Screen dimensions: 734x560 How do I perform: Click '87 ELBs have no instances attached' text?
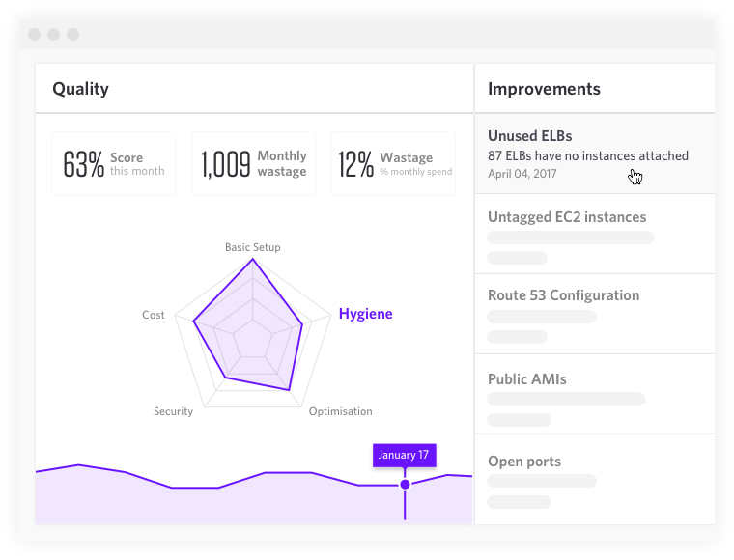(588, 155)
